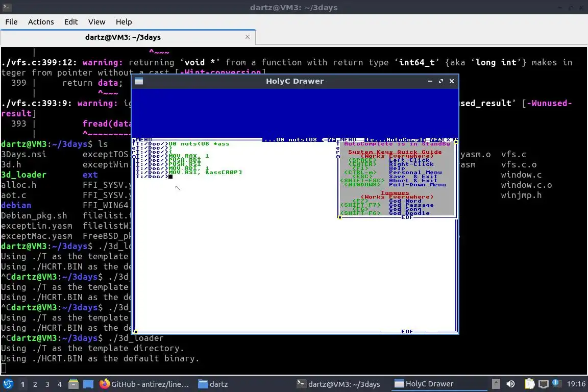
Task: Select the dartz@VM3: ~/3days terminal tab
Action: pyautogui.click(x=123, y=37)
